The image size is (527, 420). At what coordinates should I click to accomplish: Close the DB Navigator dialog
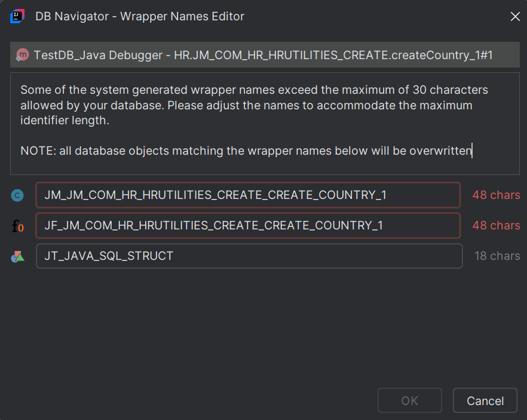(x=515, y=16)
